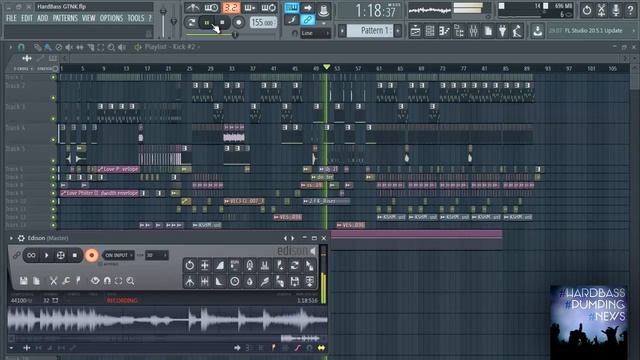Screen dimensions: 640x360
Task: Click Edison play button
Action: coord(46,256)
